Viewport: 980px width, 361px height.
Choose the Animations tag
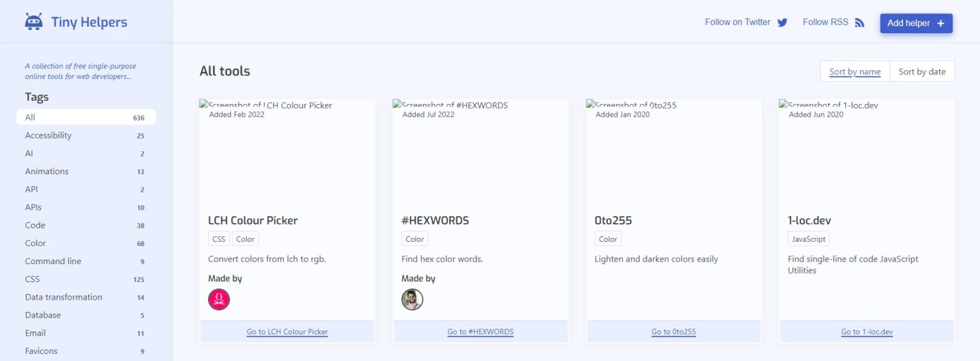pyautogui.click(x=47, y=171)
